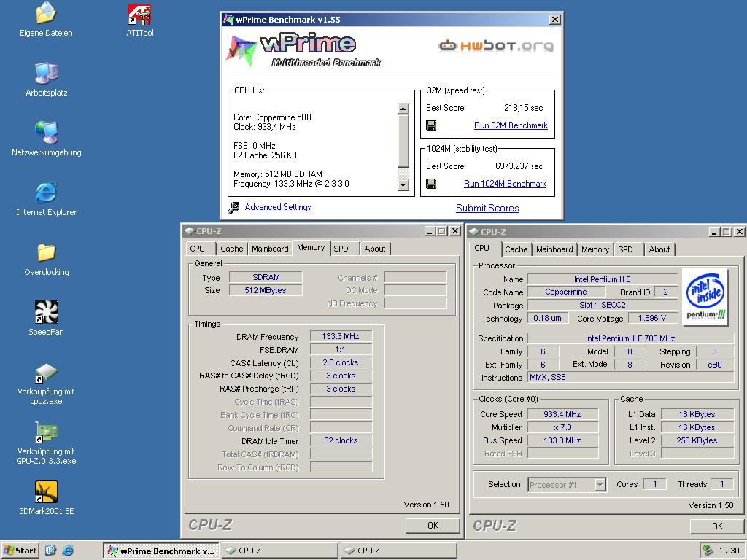
Task: Click wPrime title bar icon
Action: tap(228, 20)
